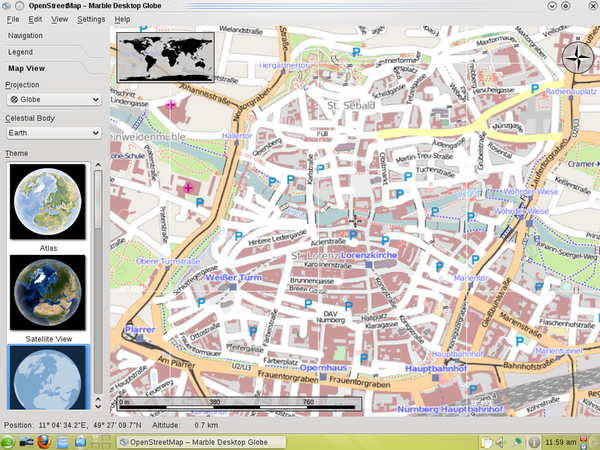This screenshot has width=600, height=450.
Task: Open the Projection Globe dropdown
Action: [54, 99]
